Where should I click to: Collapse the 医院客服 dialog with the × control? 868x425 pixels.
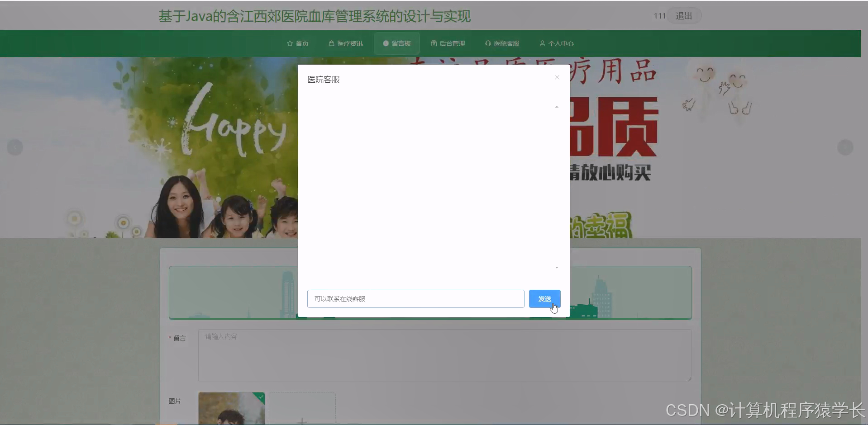pyautogui.click(x=557, y=77)
